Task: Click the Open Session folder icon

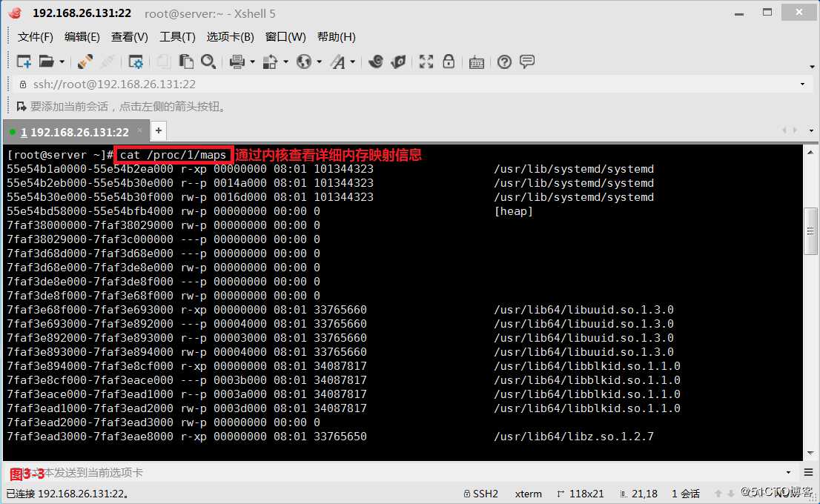Action: tap(47, 62)
